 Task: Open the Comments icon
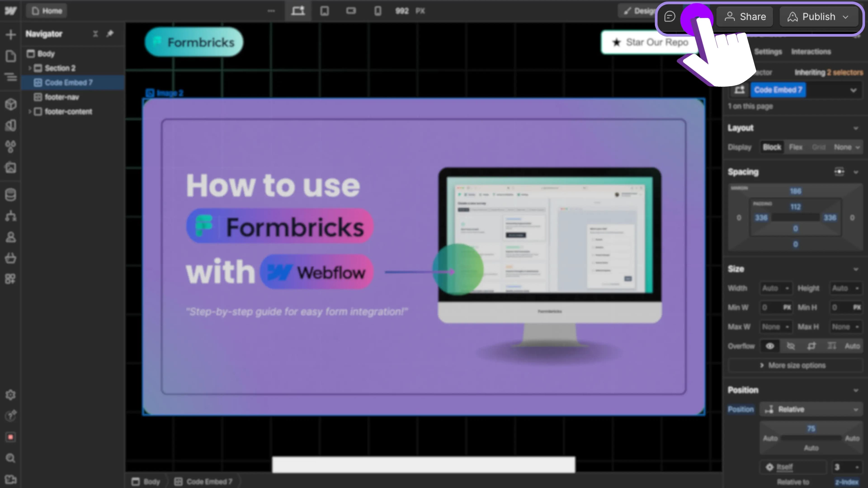click(670, 16)
